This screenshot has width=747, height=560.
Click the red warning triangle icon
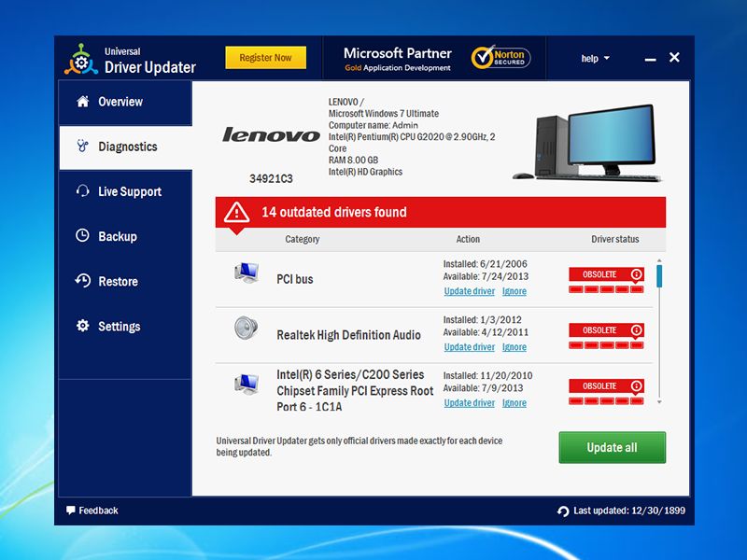236,213
